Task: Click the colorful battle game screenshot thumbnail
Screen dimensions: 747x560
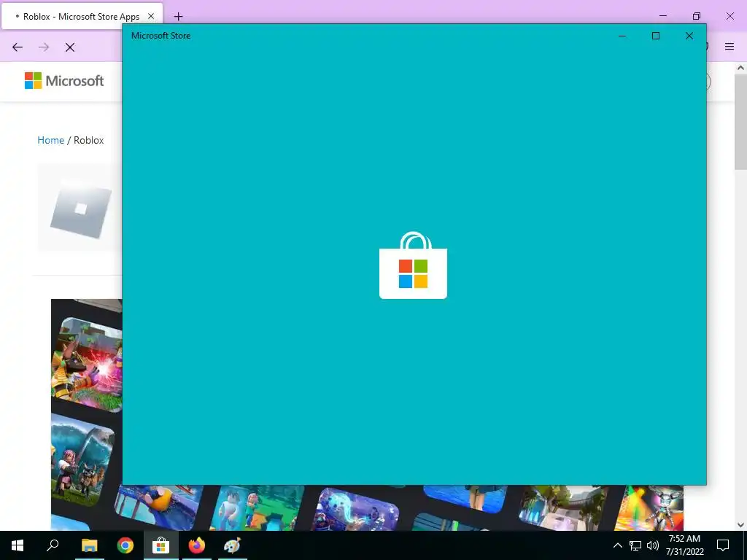Action: click(88, 365)
